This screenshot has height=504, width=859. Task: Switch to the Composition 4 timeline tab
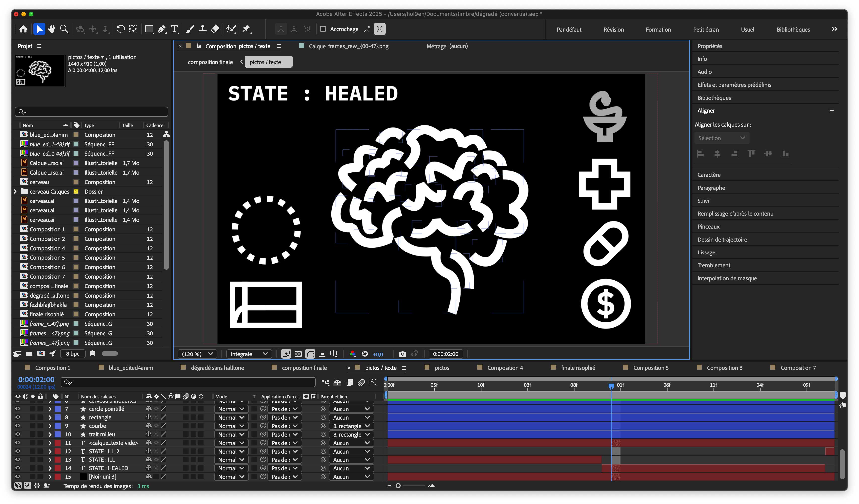(x=505, y=368)
